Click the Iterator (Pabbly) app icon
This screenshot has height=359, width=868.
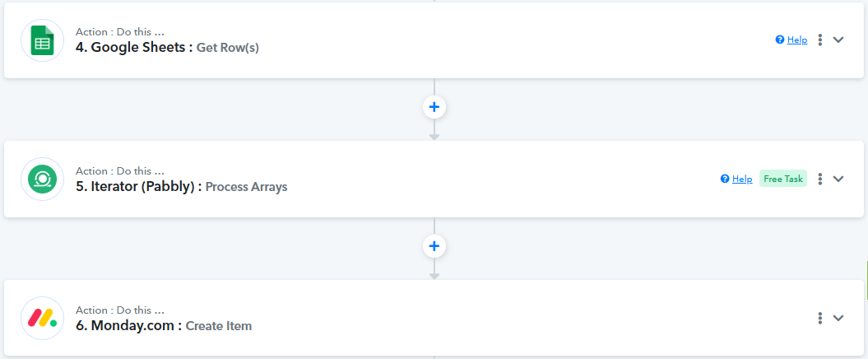pyautogui.click(x=43, y=179)
